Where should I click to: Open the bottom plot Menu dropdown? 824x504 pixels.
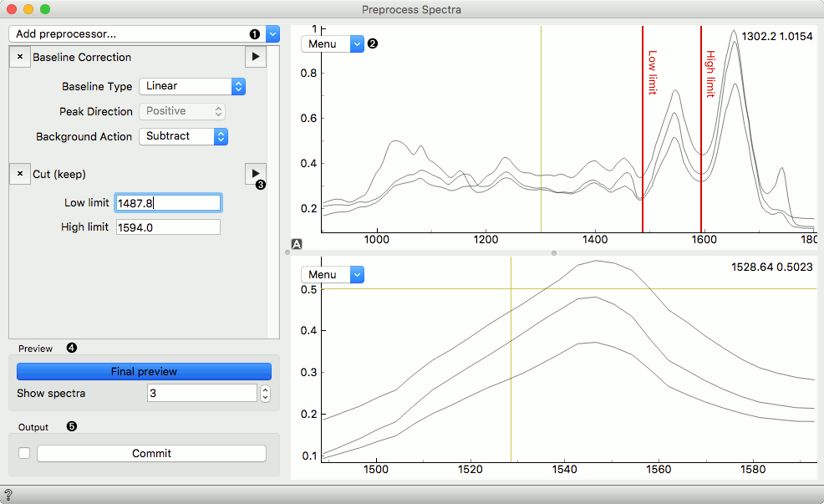332,275
